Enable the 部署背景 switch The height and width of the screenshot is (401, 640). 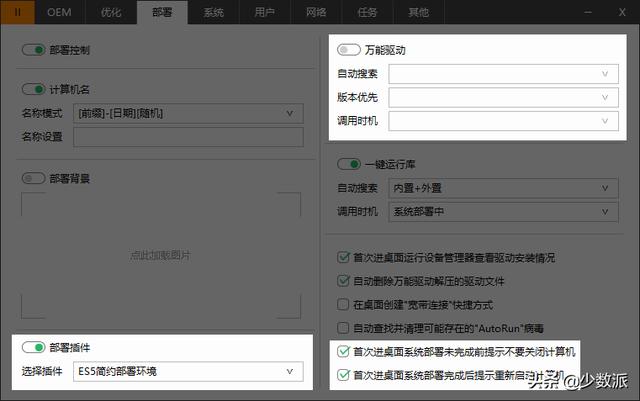33,178
